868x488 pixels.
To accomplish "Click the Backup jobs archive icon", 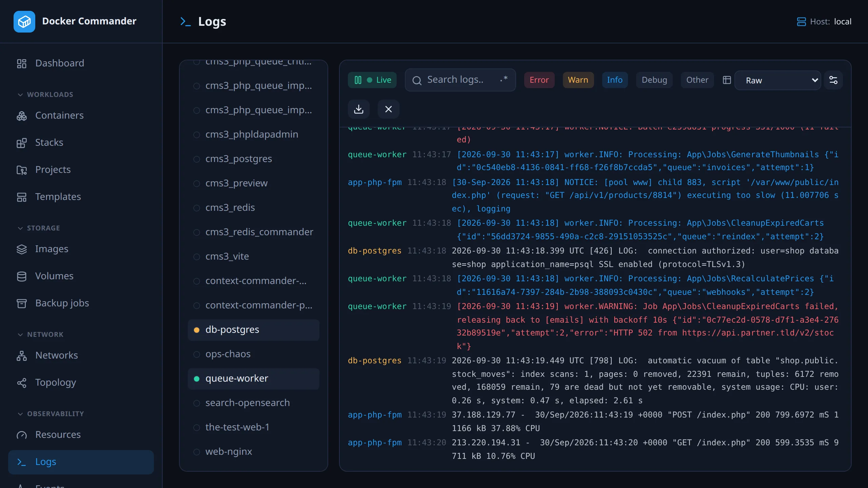I will tap(22, 303).
